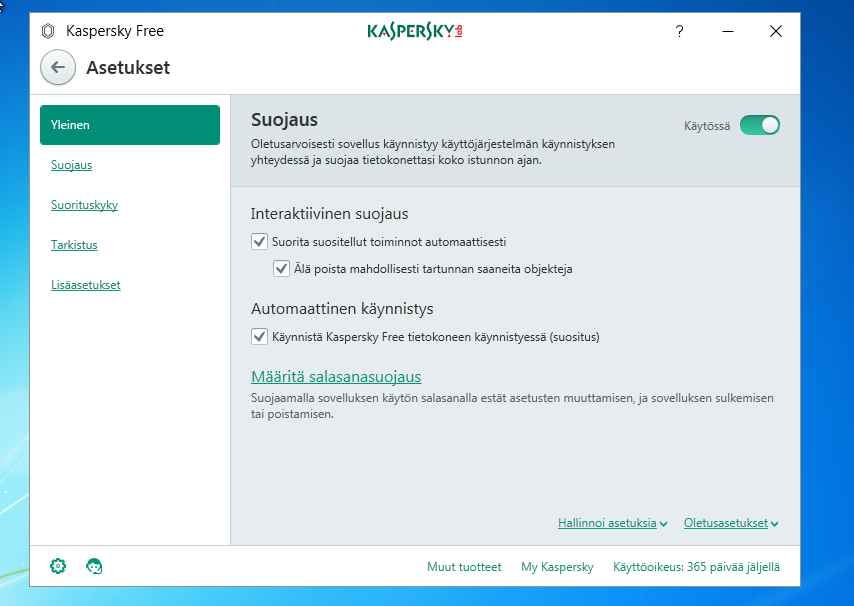Click the Interaktiivinen suojaus heading
Viewport: 854px width, 606px height.
(330, 213)
